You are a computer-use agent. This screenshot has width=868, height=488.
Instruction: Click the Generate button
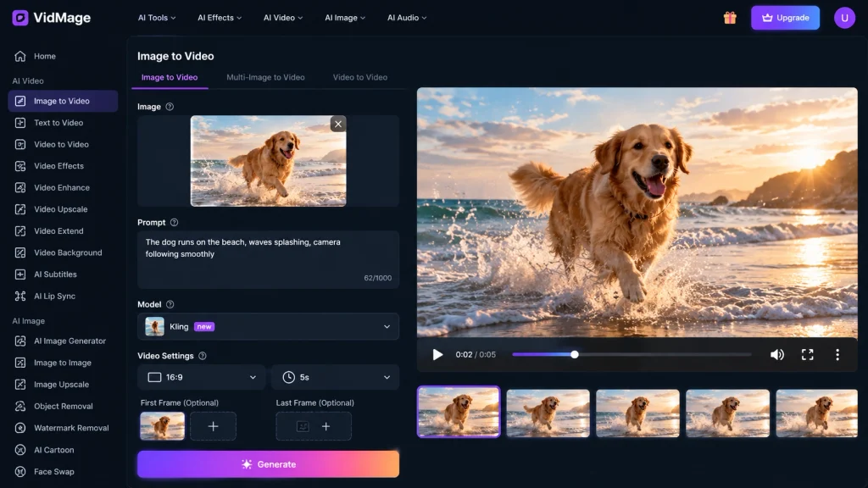coord(268,464)
